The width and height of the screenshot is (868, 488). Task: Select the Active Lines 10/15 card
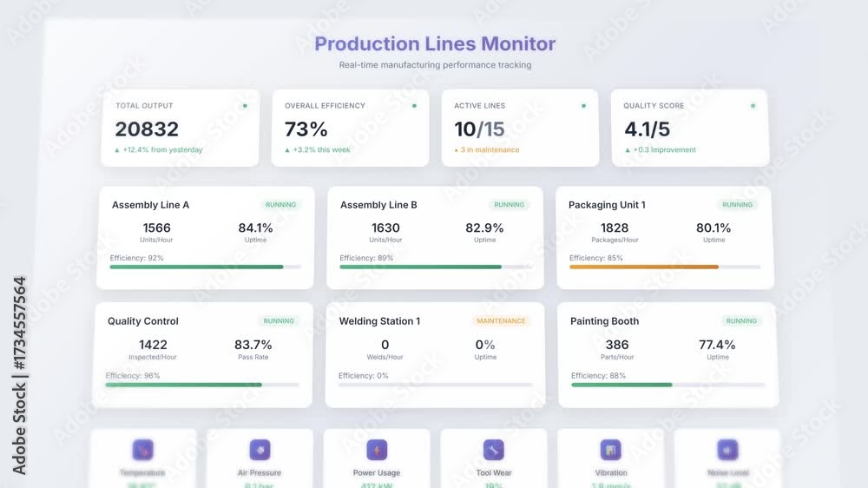520,128
